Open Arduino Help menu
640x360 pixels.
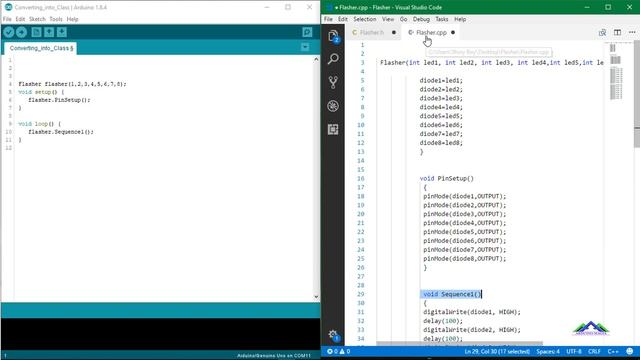click(x=72, y=19)
